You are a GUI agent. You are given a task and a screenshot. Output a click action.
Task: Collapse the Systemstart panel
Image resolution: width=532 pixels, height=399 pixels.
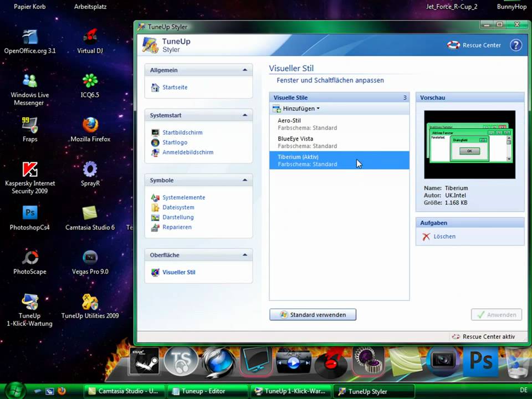(x=245, y=115)
